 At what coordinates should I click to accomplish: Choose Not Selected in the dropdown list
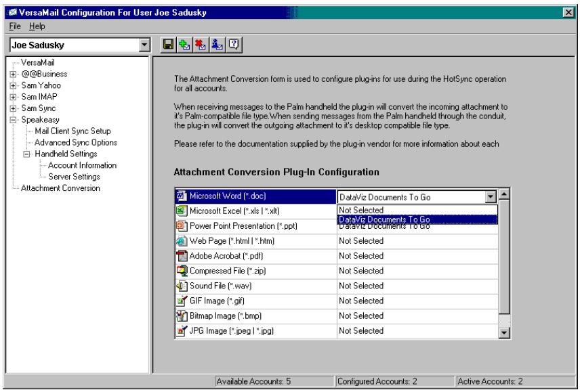tap(417, 210)
